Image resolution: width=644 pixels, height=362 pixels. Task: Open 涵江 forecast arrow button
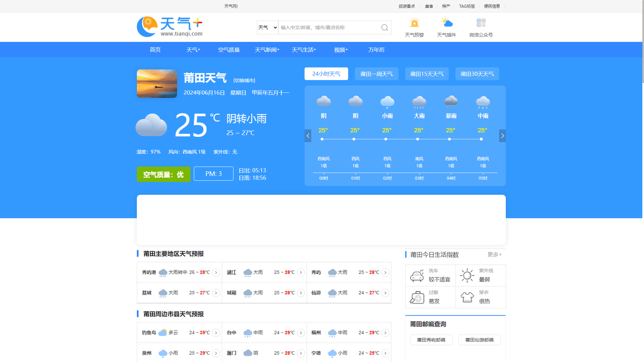pos(301,273)
